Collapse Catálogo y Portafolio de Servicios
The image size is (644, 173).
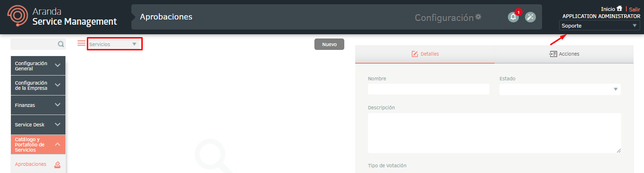[38, 144]
